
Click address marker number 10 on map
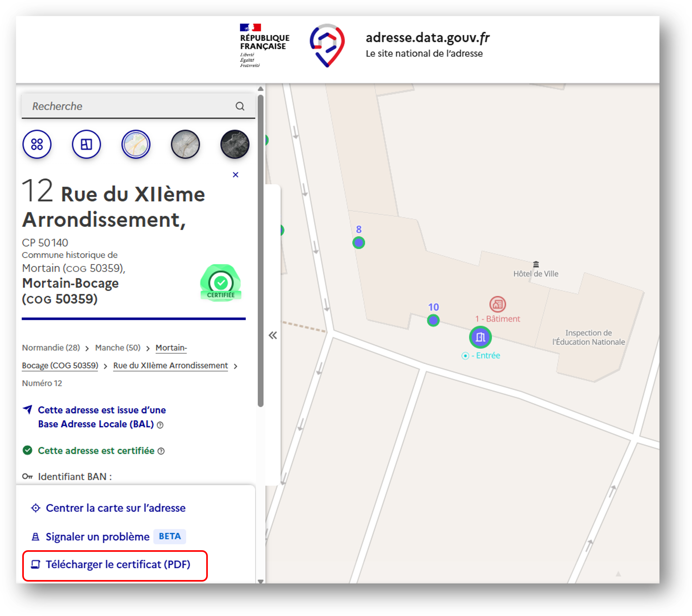[x=433, y=320]
